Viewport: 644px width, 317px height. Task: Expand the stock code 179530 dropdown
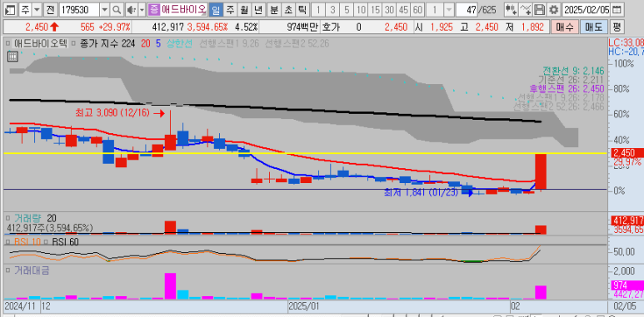point(105,9)
